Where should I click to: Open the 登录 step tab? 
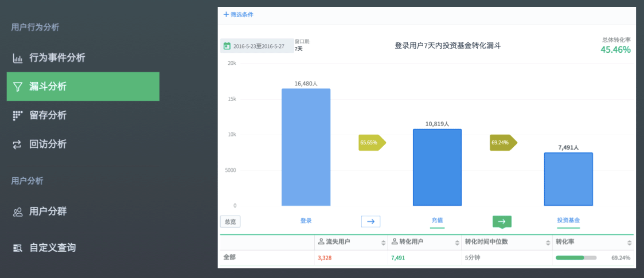306,221
